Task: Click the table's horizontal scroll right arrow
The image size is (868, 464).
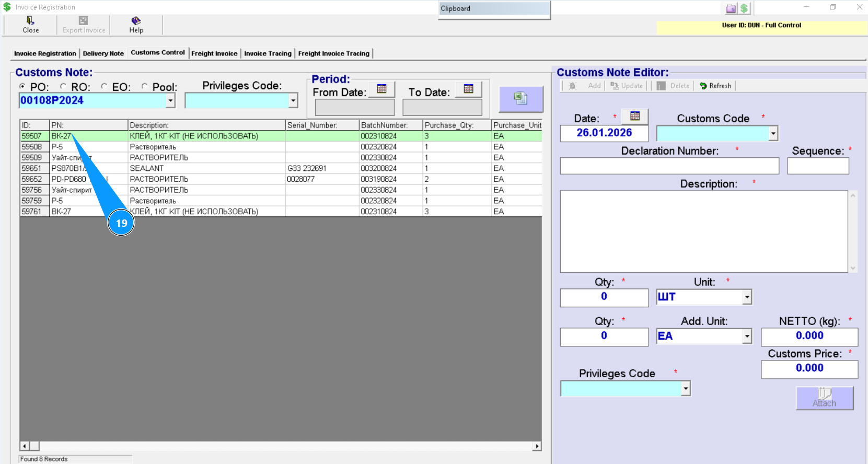Action: [x=537, y=446]
